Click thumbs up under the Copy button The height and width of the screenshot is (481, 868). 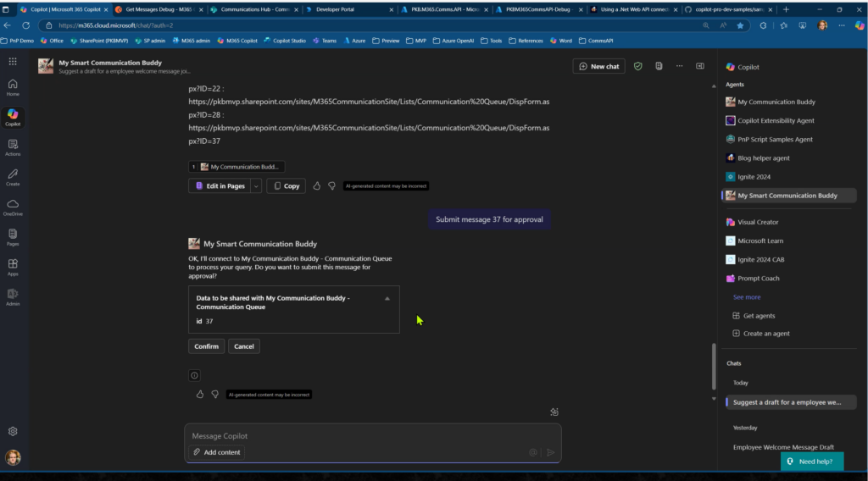pyautogui.click(x=317, y=185)
